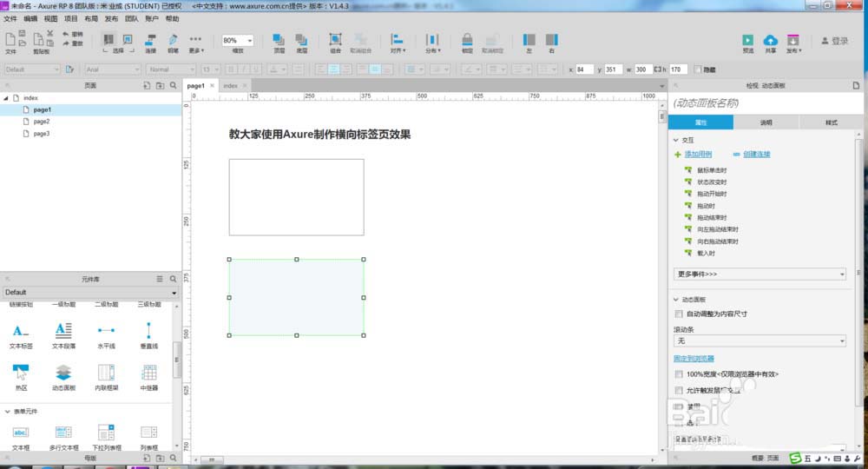868x469 pixels.
Task: Collapse the Dynamic Panel (动态面板) section
Action: pyautogui.click(x=676, y=300)
